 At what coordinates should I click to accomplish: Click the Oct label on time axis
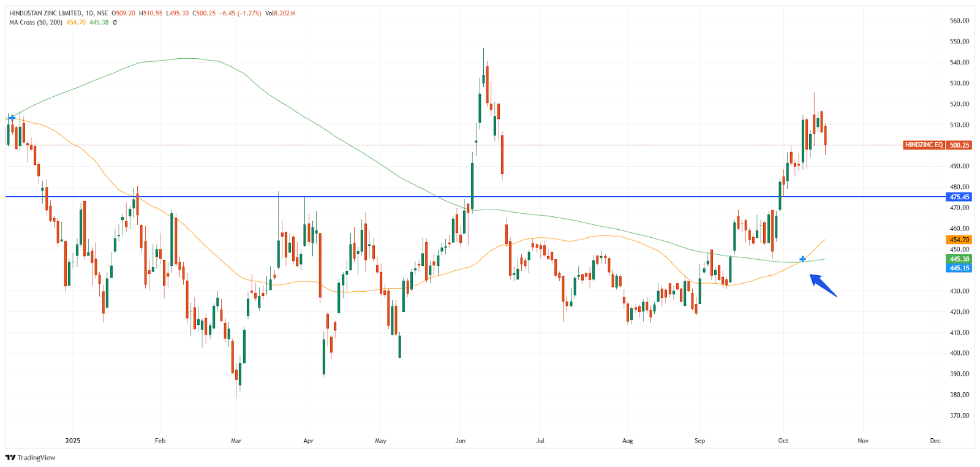point(783,441)
